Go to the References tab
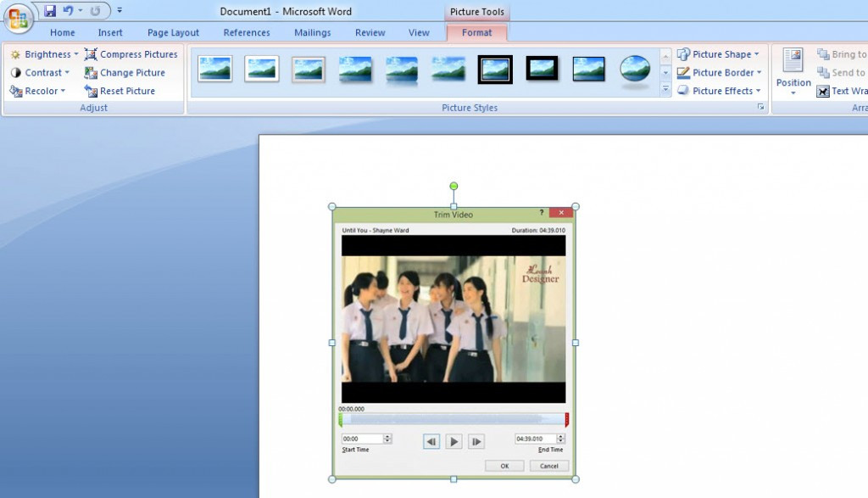The height and width of the screenshot is (498, 868). [x=247, y=33]
